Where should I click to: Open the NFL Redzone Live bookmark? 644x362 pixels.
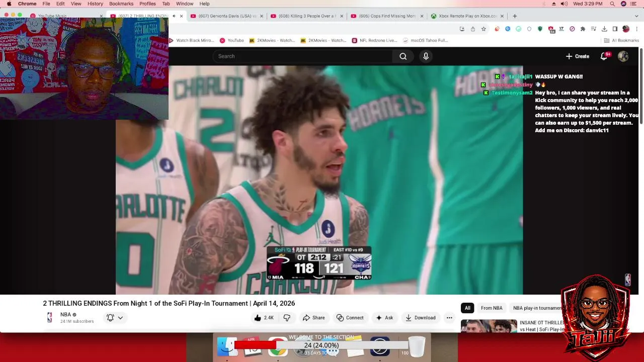click(x=374, y=40)
